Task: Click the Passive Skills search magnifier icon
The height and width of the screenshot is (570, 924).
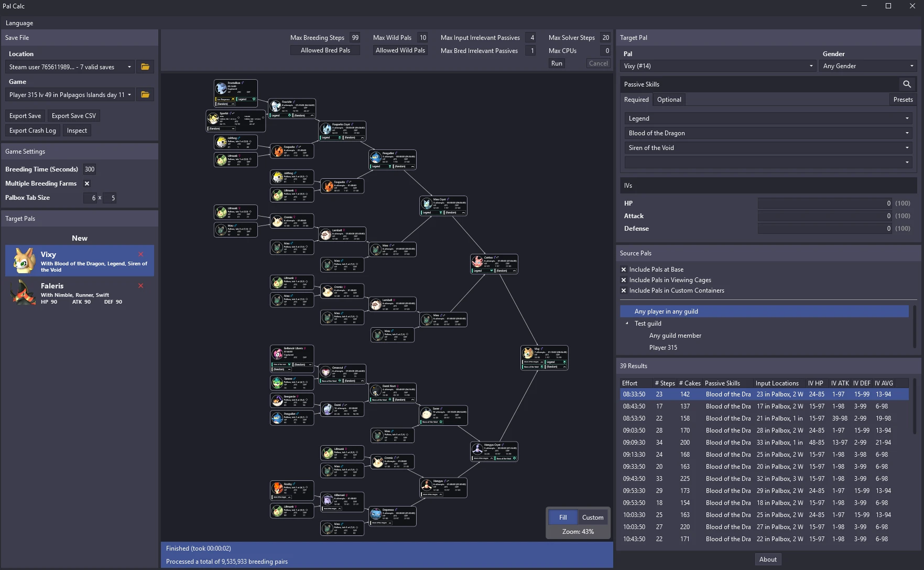Action: tap(907, 84)
